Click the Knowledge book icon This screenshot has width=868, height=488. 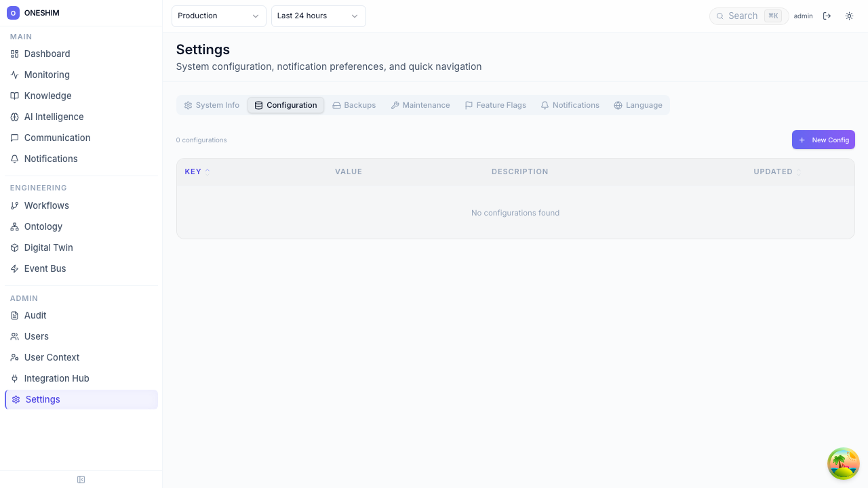[x=14, y=96]
